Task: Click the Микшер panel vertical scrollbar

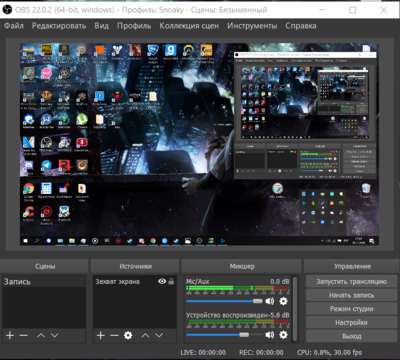Action: pyautogui.click(x=295, y=309)
